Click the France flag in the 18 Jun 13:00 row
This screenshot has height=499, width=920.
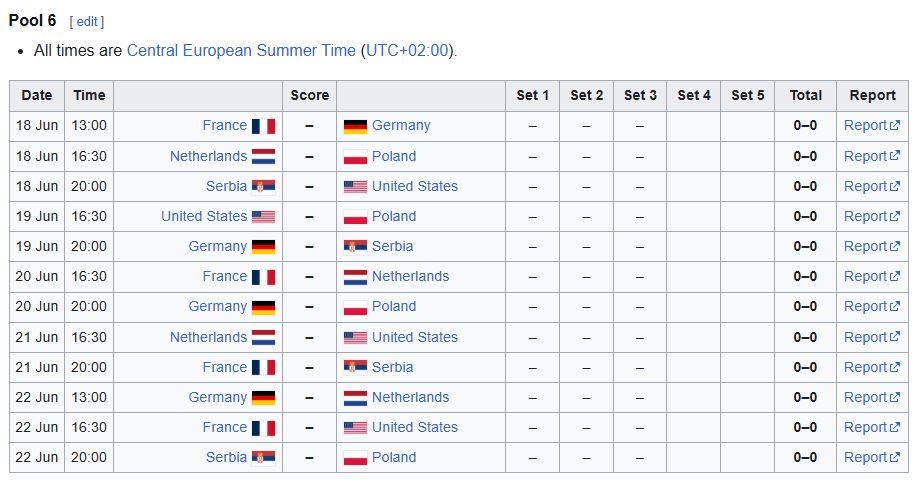tap(263, 126)
